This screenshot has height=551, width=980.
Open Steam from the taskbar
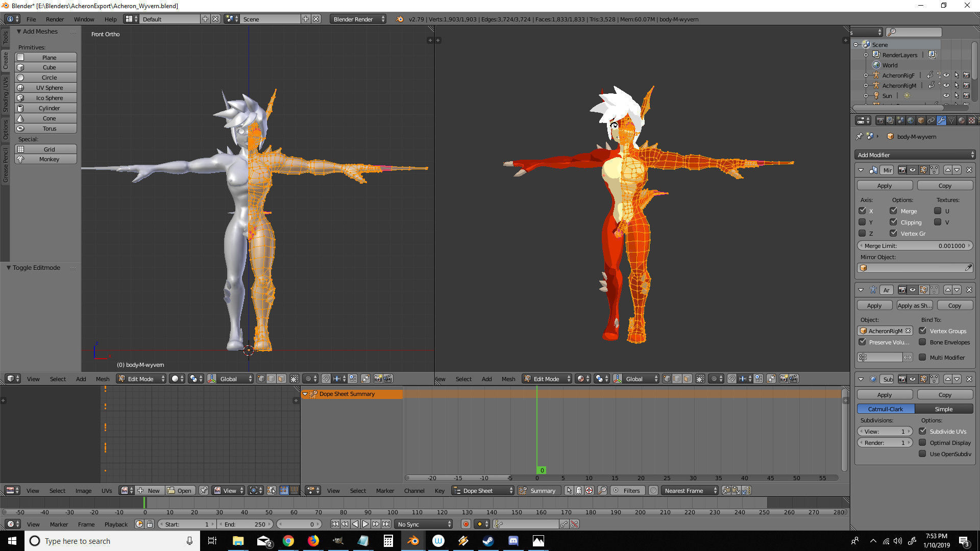[x=488, y=541]
